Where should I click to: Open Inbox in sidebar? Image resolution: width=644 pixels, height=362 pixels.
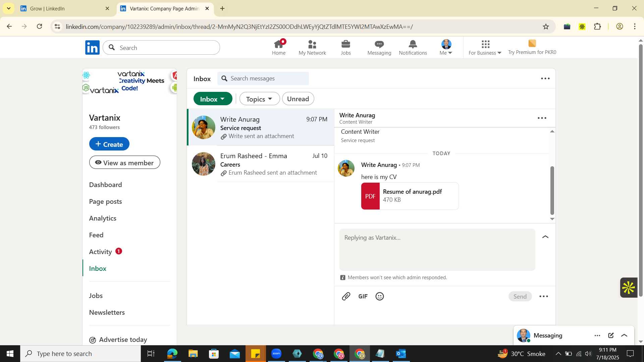tap(98, 268)
